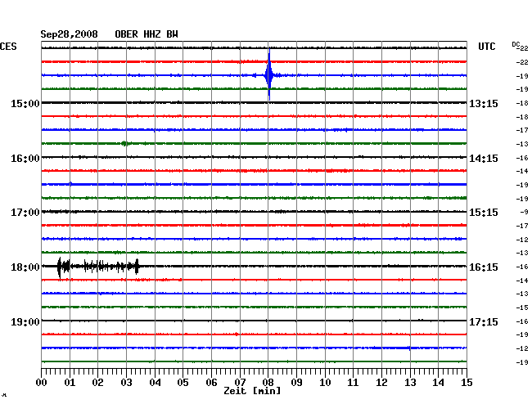Click minute label 10 on time axis
The width and height of the screenshot is (532, 404).
(325, 382)
